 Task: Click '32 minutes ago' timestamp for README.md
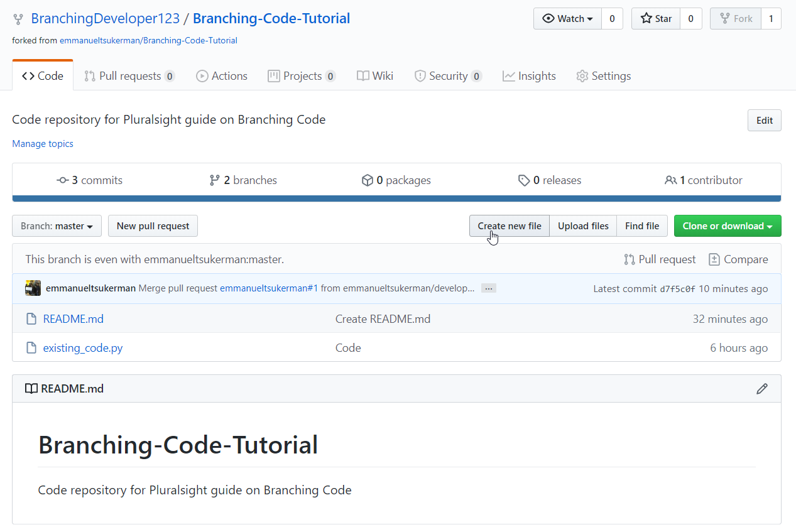tap(730, 319)
